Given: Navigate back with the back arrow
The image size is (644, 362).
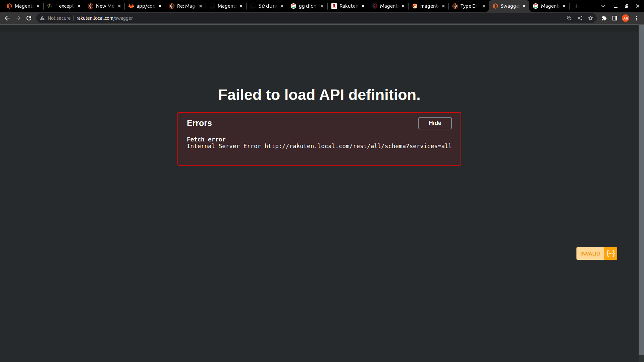Looking at the screenshot, I should click(x=7, y=18).
